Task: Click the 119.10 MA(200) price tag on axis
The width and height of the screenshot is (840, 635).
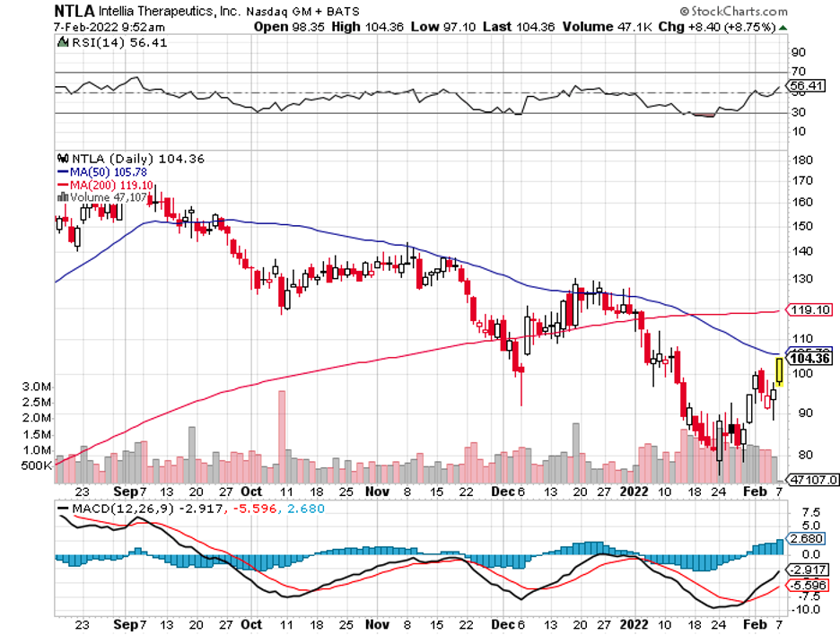Action: [x=809, y=310]
